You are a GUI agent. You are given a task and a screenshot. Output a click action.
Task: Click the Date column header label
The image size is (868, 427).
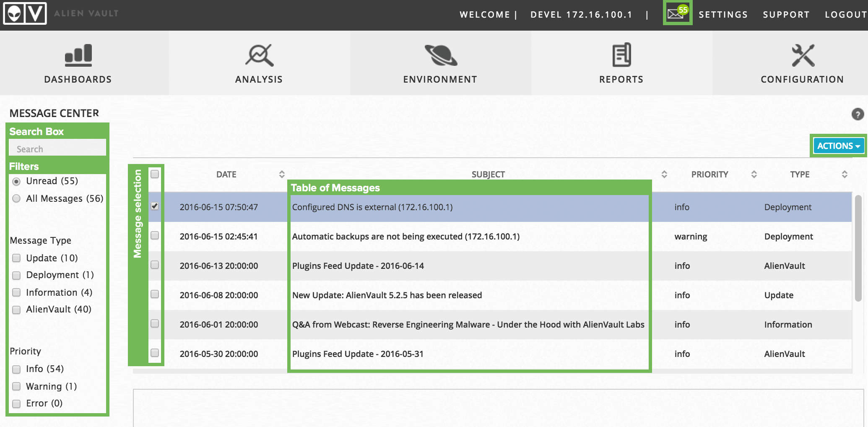[226, 174]
